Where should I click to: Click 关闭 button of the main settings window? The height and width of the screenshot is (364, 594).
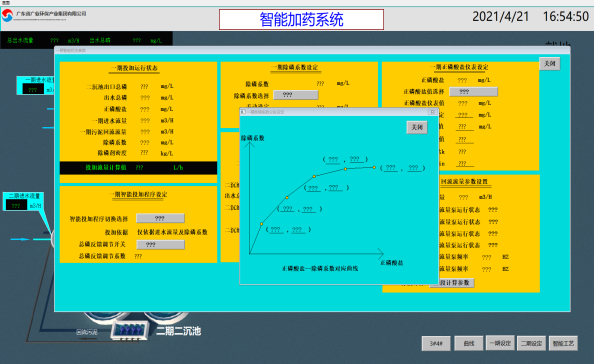pos(550,64)
